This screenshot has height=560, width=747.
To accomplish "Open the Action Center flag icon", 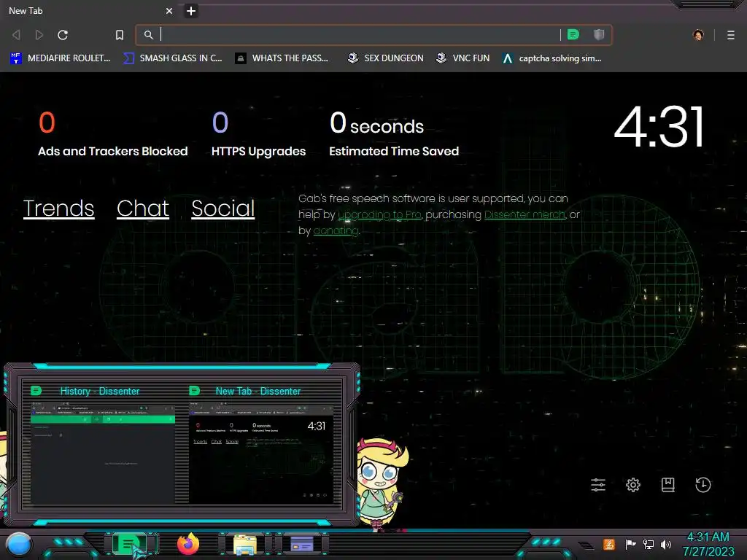I will point(630,544).
